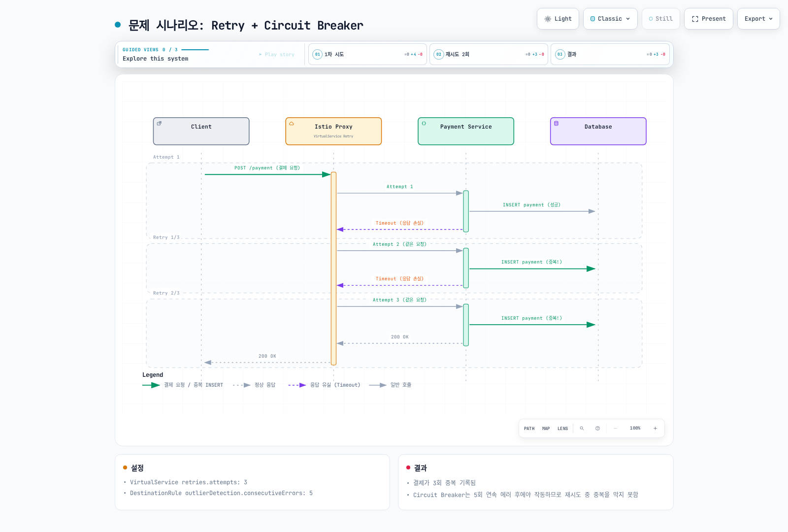Switch to the PATH mode

click(x=529, y=429)
